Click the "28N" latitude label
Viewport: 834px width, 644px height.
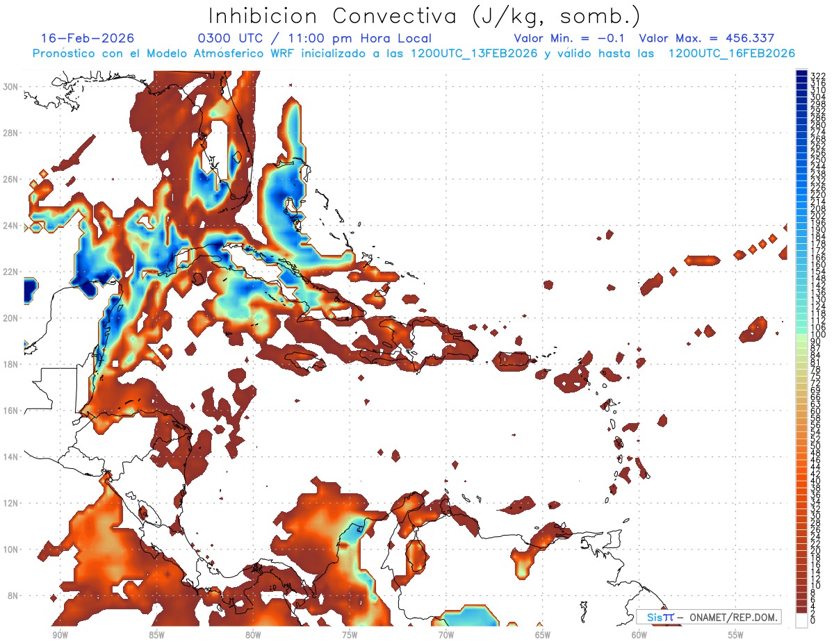12,133
